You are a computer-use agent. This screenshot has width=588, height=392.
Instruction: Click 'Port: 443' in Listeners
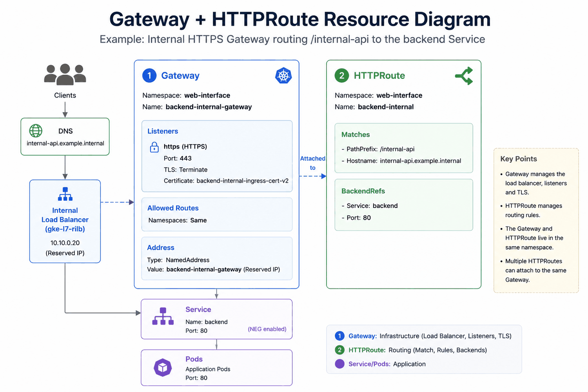point(178,158)
